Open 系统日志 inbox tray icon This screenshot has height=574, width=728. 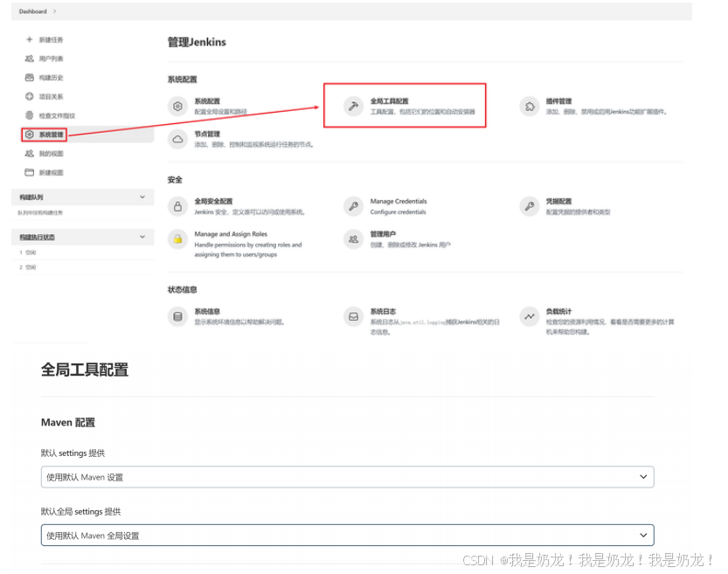353,316
